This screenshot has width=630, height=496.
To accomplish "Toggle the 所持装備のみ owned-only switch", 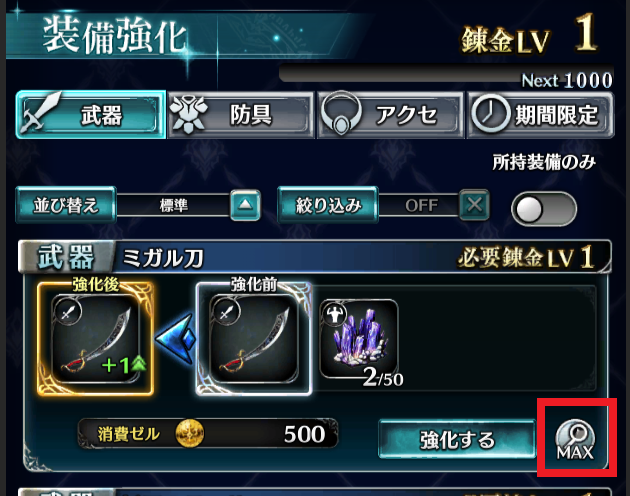I will click(x=544, y=209).
